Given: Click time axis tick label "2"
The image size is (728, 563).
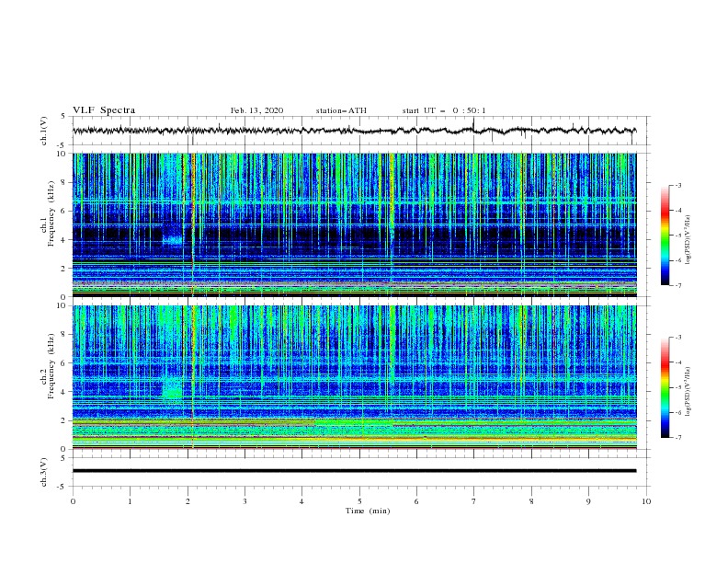Looking at the screenshot, I should 188,501.
